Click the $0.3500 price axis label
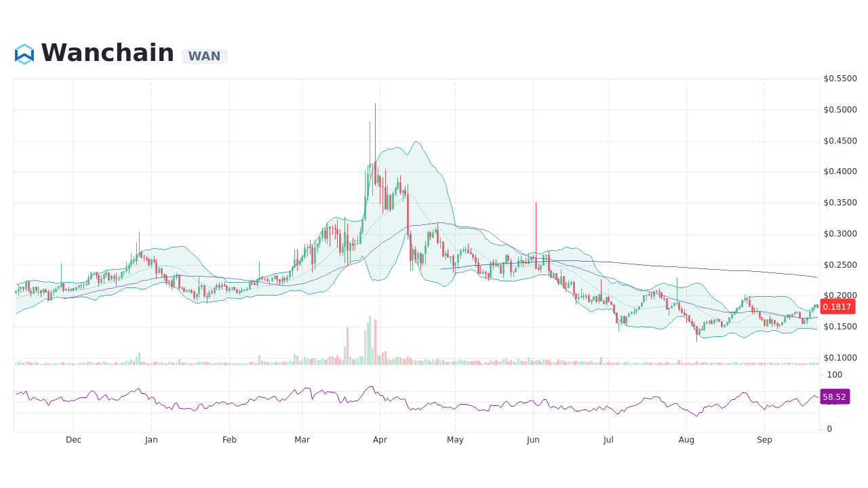This screenshot has height=488, width=868. (x=840, y=203)
